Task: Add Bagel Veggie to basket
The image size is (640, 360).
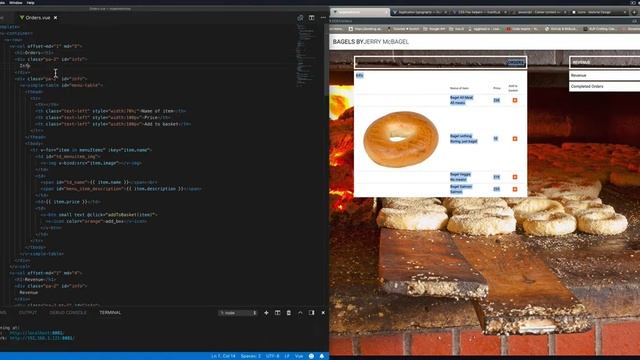Action: click(x=515, y=177)
